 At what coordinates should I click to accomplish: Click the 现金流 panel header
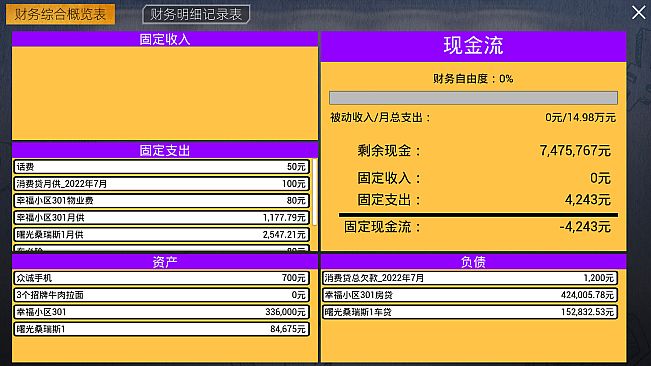pyautogui.click(x=473, y=46)
